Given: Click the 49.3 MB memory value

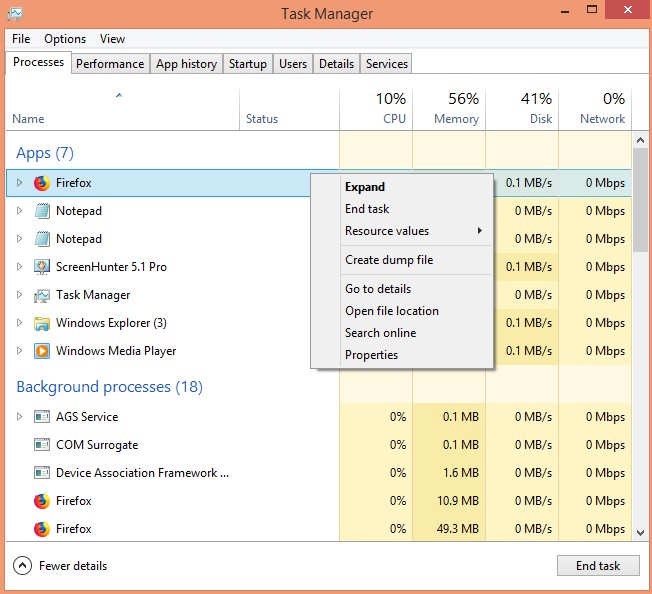Looking at the screenshot, I should (458, 529).
